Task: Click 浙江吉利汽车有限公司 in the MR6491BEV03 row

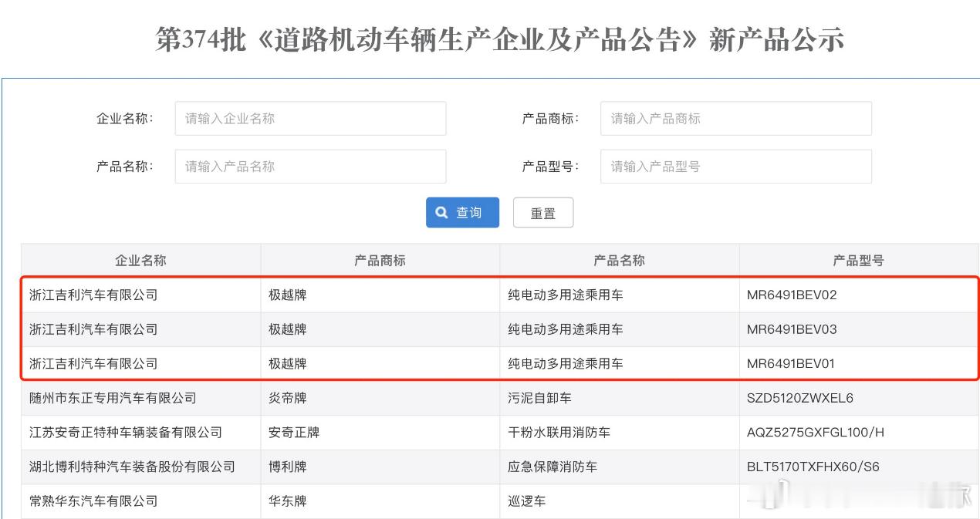Action: pos(93,329)
